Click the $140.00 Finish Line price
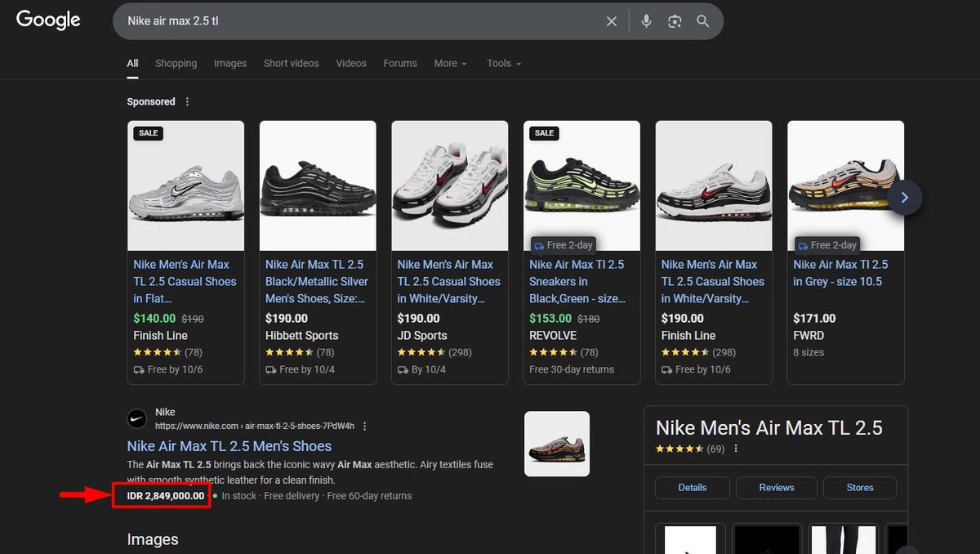 tap(154, 319)
